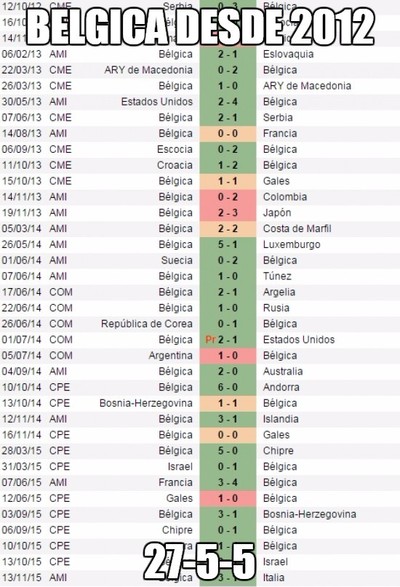Select Costa de Marfil opponent
Image resolution: width=400 pixels, height=587 pixels.
[297, 229]
